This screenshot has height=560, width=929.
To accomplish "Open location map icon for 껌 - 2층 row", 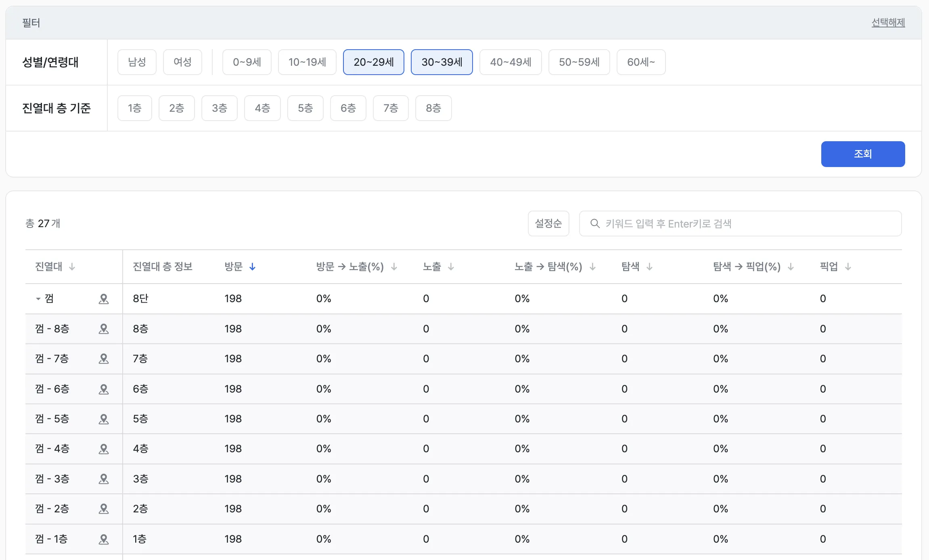I will click(x=104, y=509).
